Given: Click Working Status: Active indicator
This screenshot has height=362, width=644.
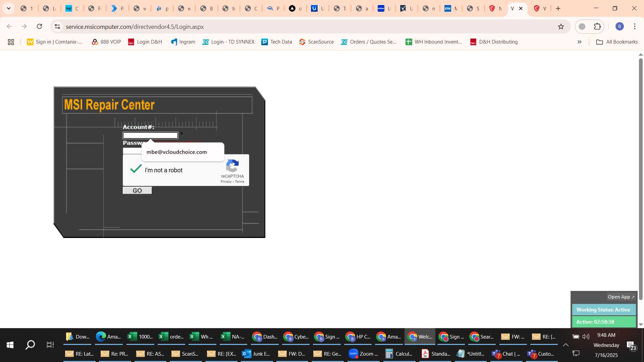Looking at the screenshot, I should 603,310.
